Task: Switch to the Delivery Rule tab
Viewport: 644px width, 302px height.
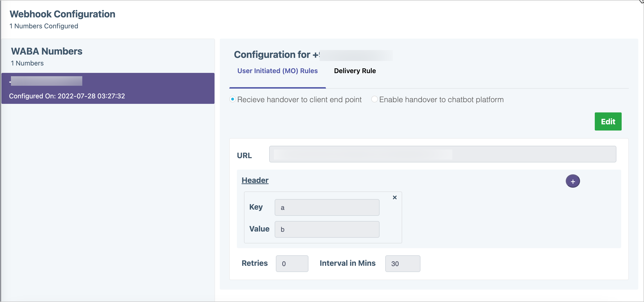Action: (355, 71)
